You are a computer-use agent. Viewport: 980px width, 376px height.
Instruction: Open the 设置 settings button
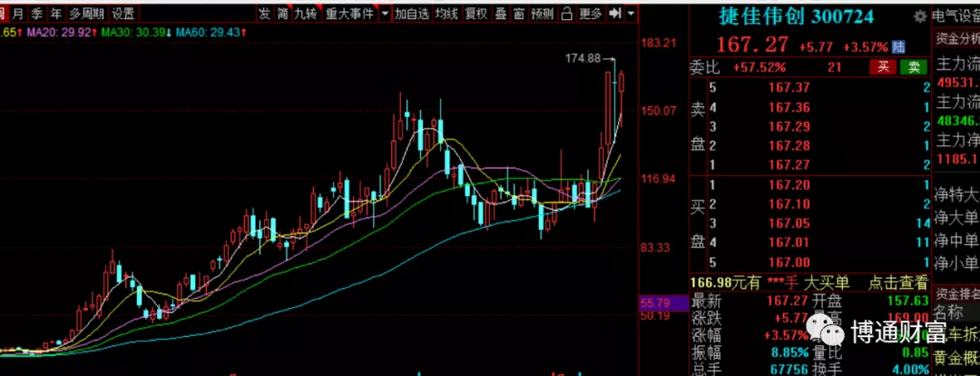click(123, 13)
